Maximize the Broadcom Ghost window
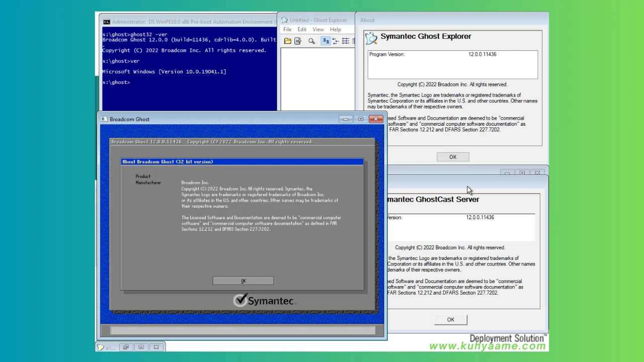The height and width of the screenshot is (362, 644). pos(361,119)
